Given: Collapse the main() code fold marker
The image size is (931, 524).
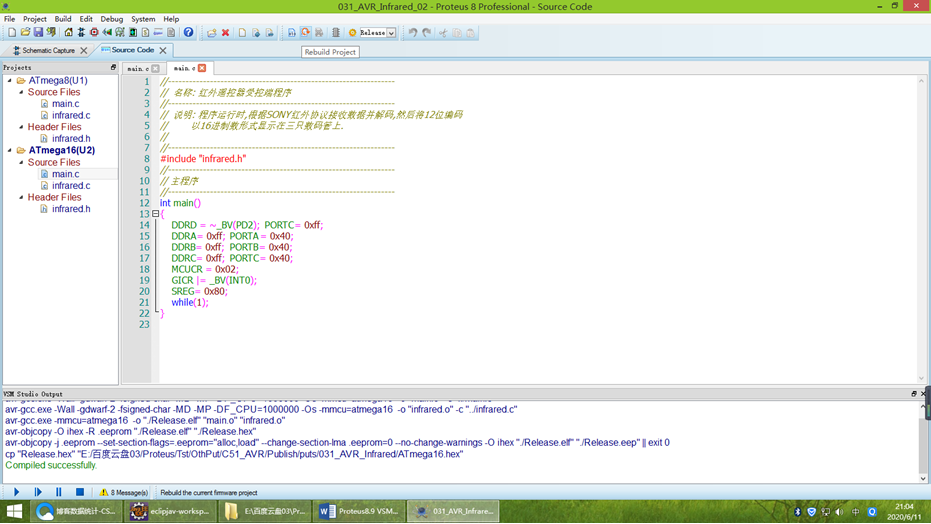Looking at the screenshot, I should click(x=155, y=214).
